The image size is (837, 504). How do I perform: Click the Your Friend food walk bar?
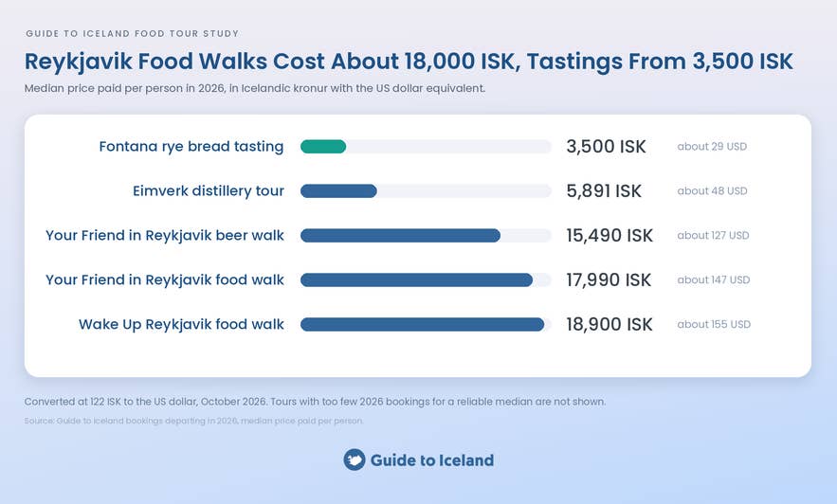[416, 279]
